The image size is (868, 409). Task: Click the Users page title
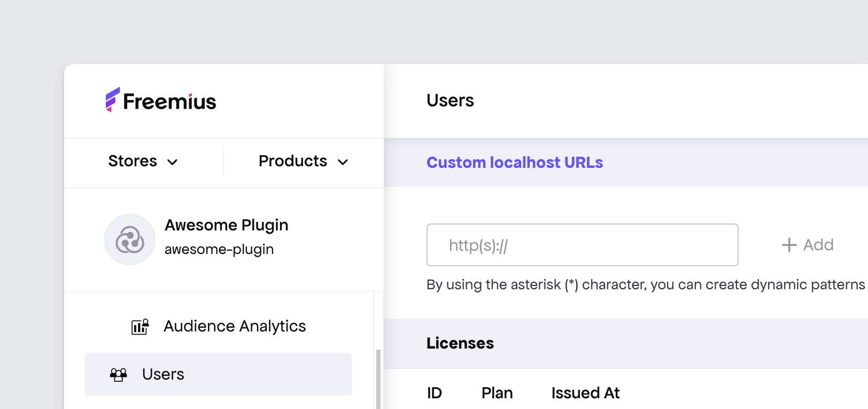(450, 101)
